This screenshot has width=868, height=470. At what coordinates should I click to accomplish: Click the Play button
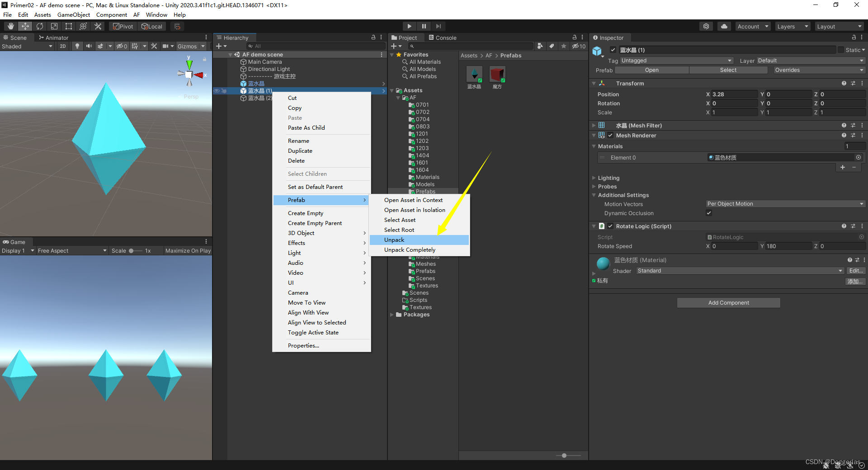coord(409,26)
